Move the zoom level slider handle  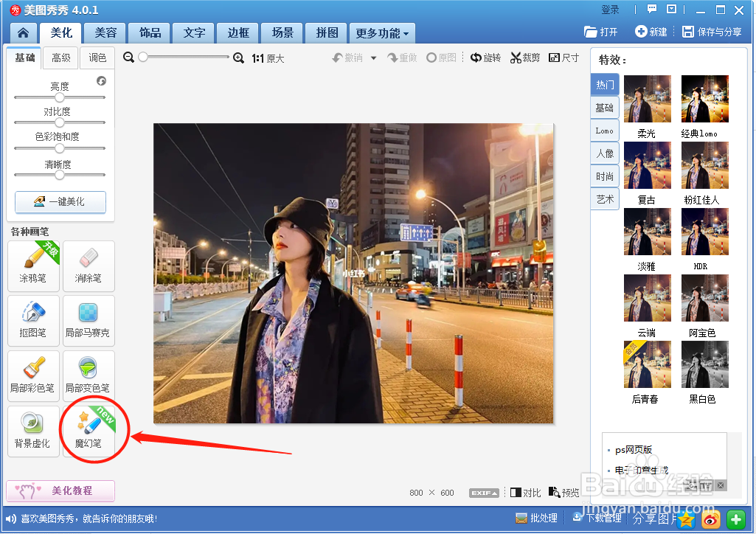(x=143, y=57)
